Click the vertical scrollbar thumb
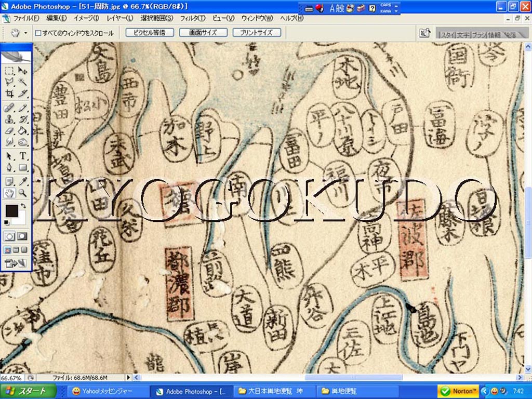532x399 pixels. click(528, 222)
